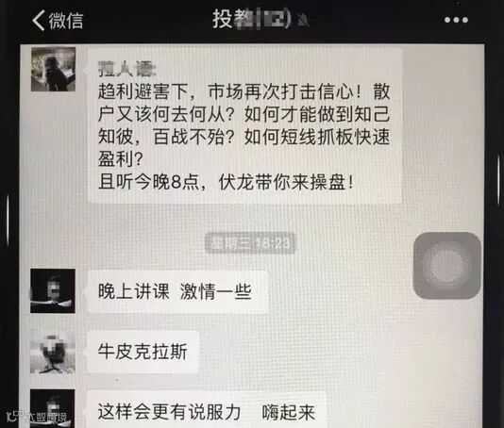Tap the message bubble 晚上讲课 激情一些
The width and height of the screenshot is (504, 428).
(x=177, y=291)
